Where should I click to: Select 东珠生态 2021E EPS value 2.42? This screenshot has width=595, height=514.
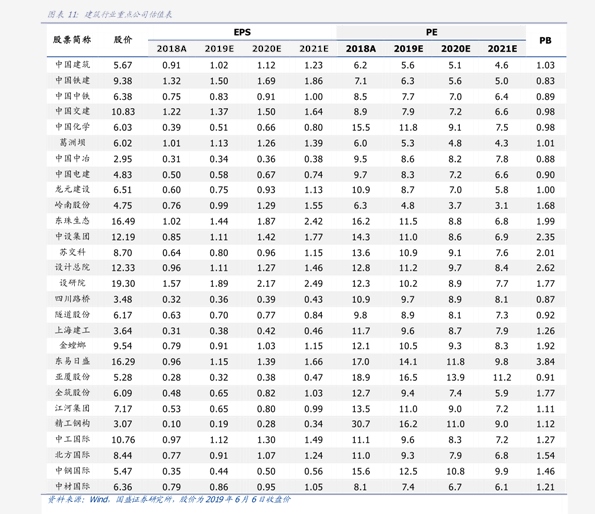pos(313,222)
